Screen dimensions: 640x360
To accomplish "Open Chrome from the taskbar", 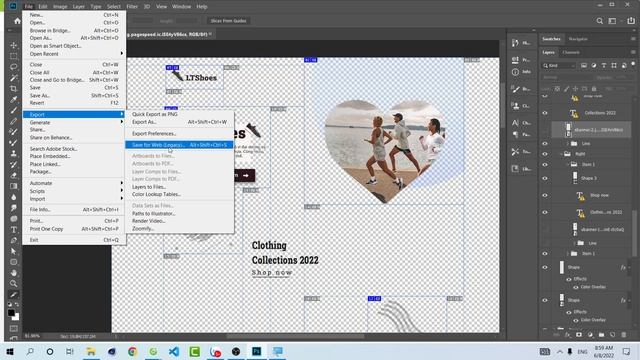I will click(x=132, y=351).
